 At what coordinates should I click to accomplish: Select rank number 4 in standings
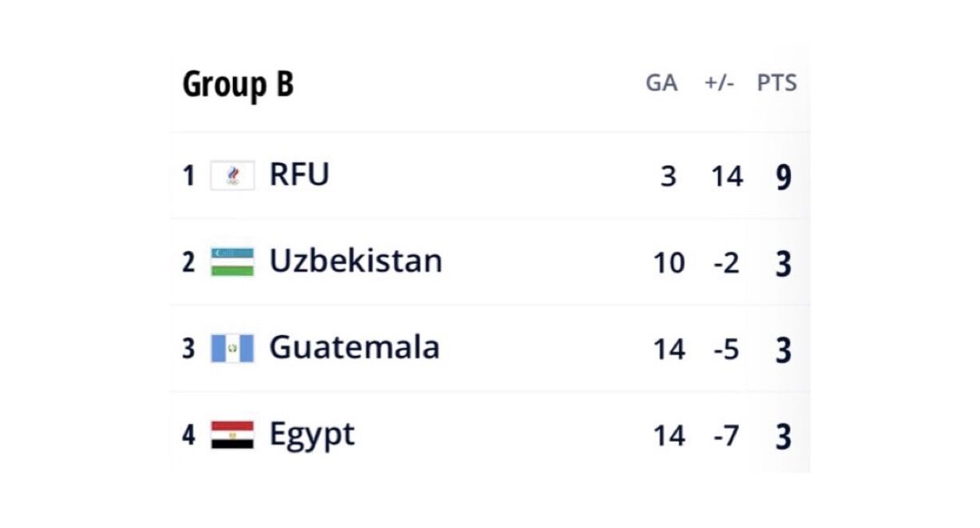coord(189,436)
